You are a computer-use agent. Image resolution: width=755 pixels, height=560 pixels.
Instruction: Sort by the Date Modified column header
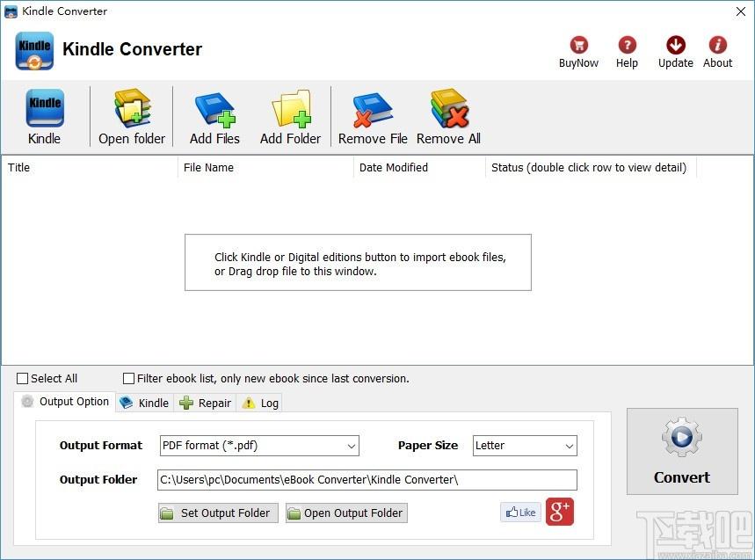coord(419,168)
